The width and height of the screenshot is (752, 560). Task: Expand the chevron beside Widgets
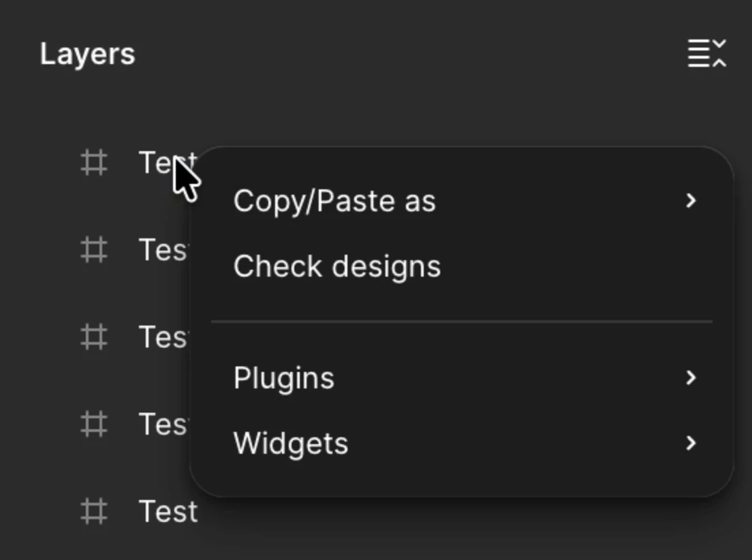(691, 443)
